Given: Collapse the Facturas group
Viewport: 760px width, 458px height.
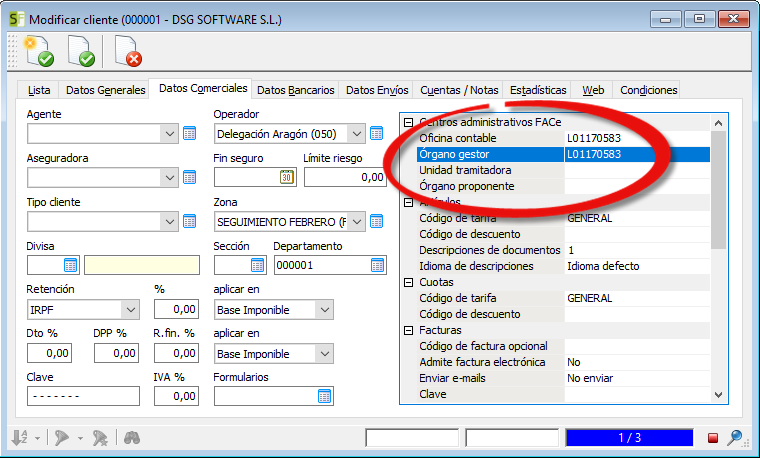Looking at the screenshot, I should coord(409,330).
